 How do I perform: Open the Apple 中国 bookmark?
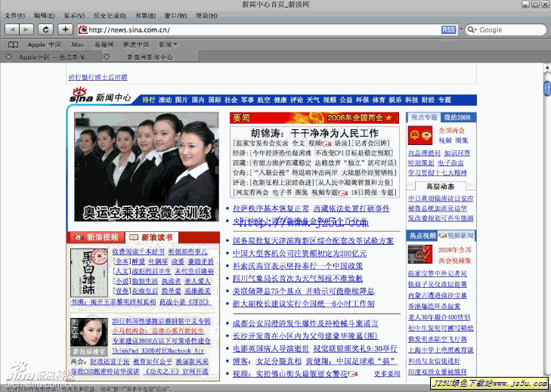45,45
